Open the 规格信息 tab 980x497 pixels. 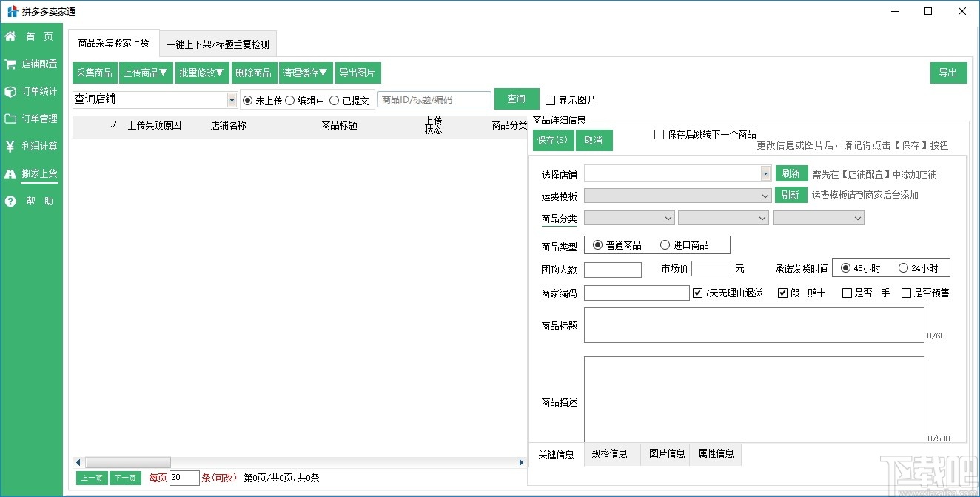tap(611, 454)
